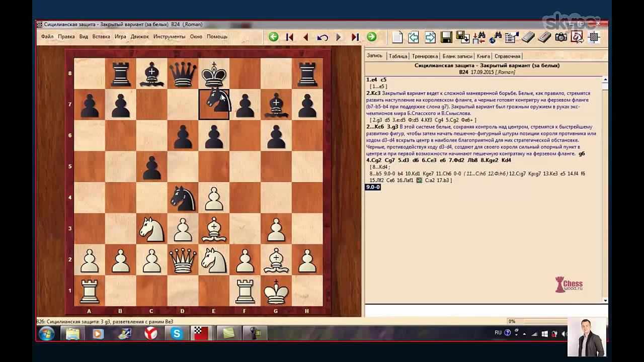The width and height of the screenshot is (644, 362).
Task: Load the next game with page-right-arrow icon
Action: click(x=430, y=37)
